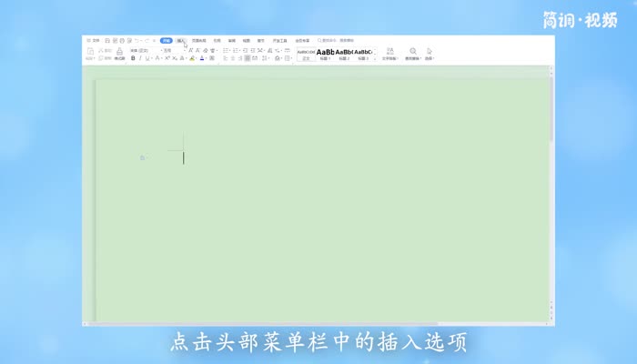Switch to the Page Layout tab
Viewport: 637px width, 364px height.
(198, 41)
